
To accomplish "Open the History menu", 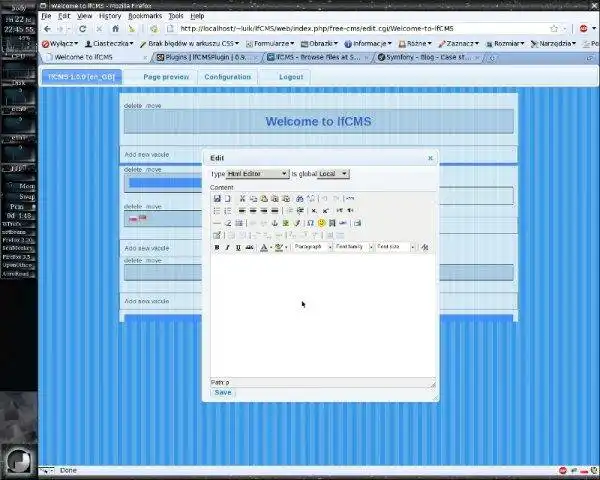I will click(110, 16).
